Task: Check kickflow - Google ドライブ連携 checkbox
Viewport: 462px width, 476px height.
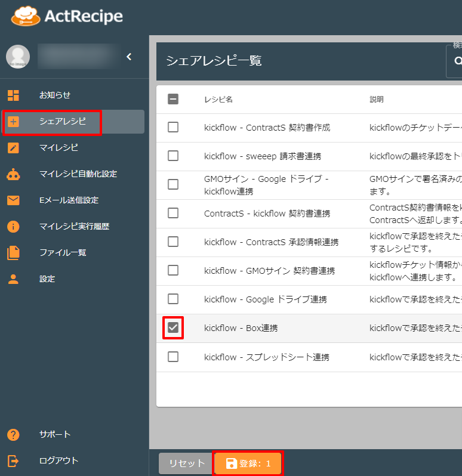Action: click(173, 299)
